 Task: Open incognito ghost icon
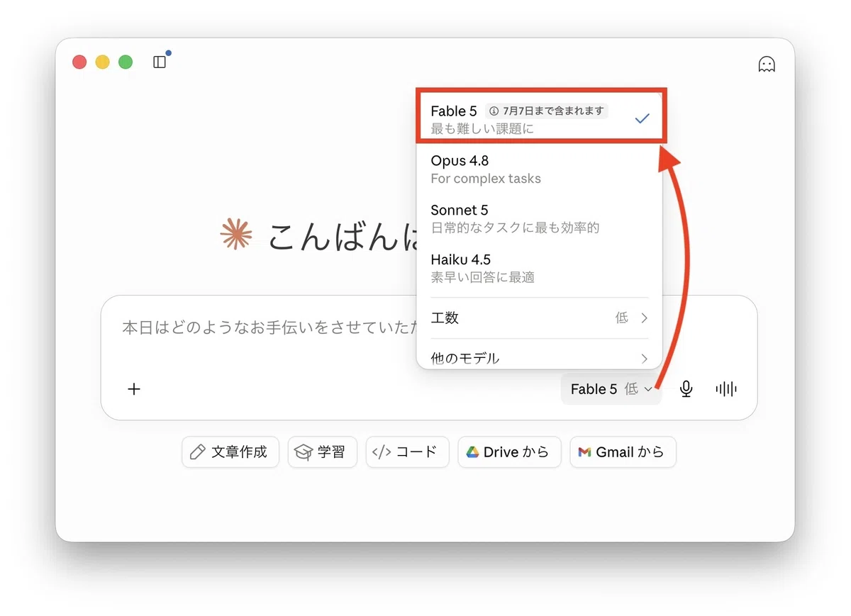[x=767, y=65]
